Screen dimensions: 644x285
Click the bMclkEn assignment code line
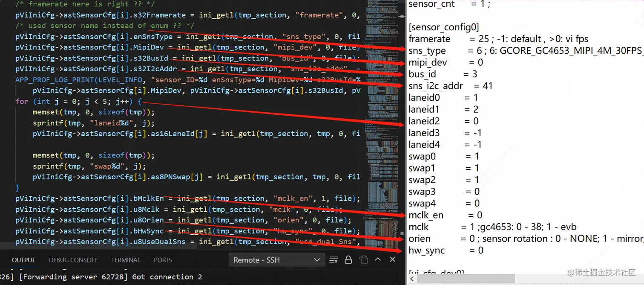pyautogui.click(x=188, y=198)
